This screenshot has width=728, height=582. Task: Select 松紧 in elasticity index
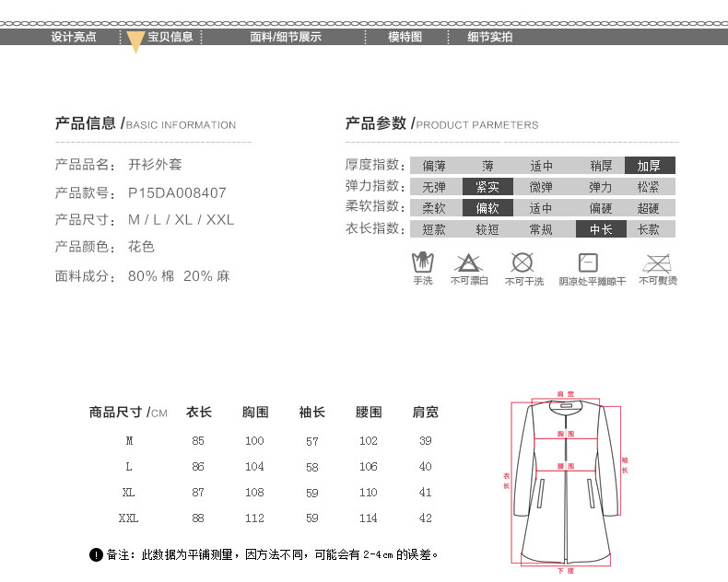648,187
